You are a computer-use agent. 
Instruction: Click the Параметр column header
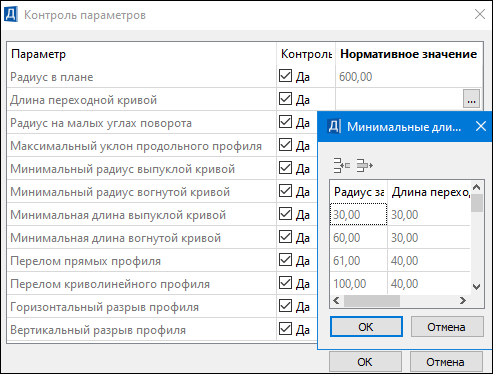click(142, 54)
